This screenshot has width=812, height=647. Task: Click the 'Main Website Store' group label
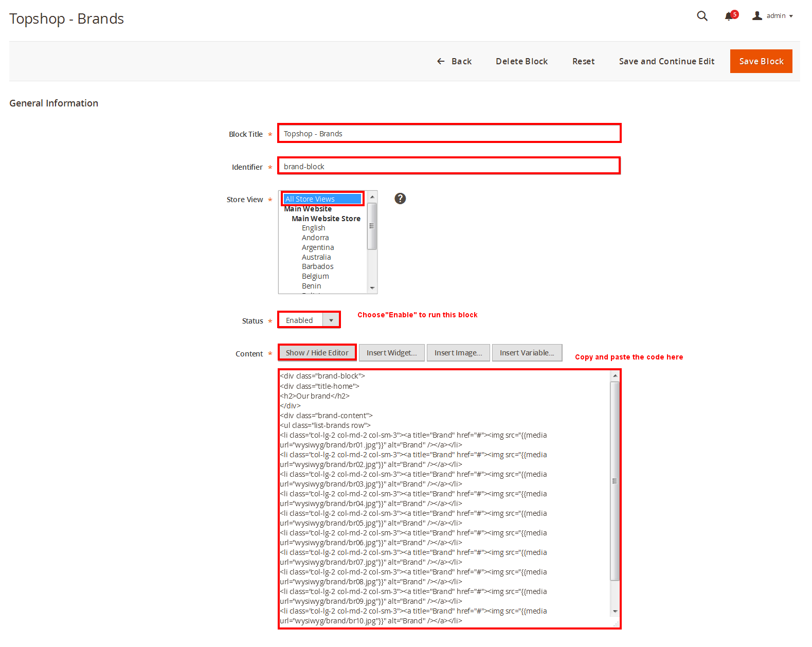tap(326, 219)
